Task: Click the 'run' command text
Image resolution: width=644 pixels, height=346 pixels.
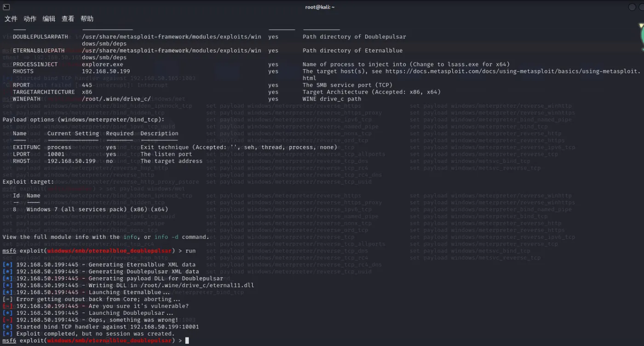Action: point(190,251)
